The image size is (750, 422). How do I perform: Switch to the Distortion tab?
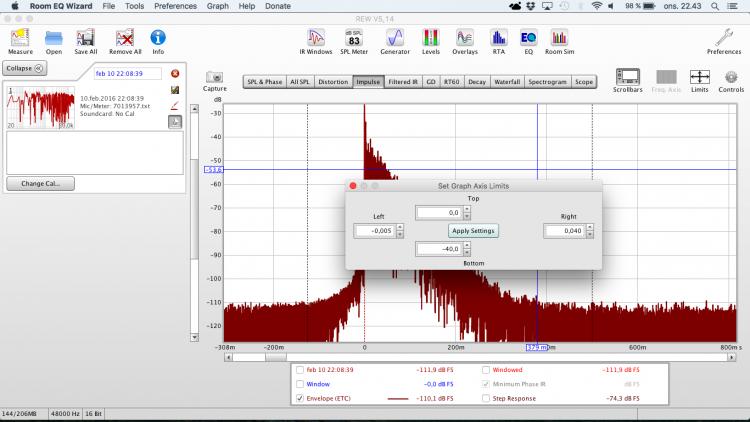[333, 82]
